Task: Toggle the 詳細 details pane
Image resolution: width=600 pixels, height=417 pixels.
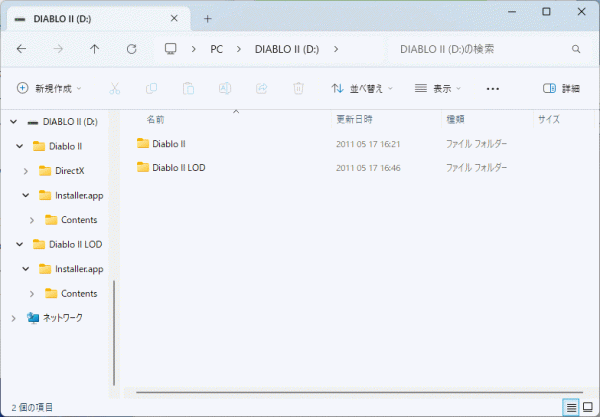Action: coord(561,88)
